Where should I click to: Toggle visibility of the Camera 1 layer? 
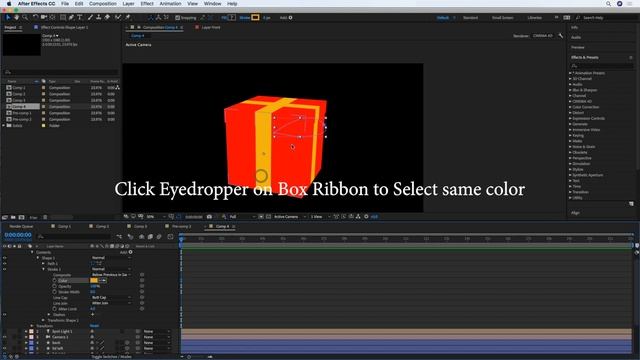pyautogui.click(x=5, y=337)
